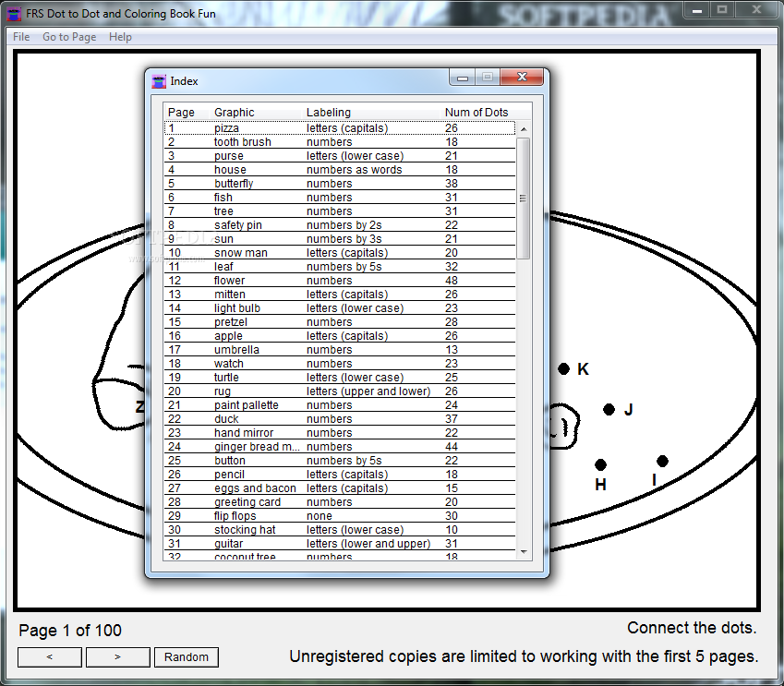Click dot H on the drawing
The width and height of the screenshot is (784, 686).
click(600, 465)
